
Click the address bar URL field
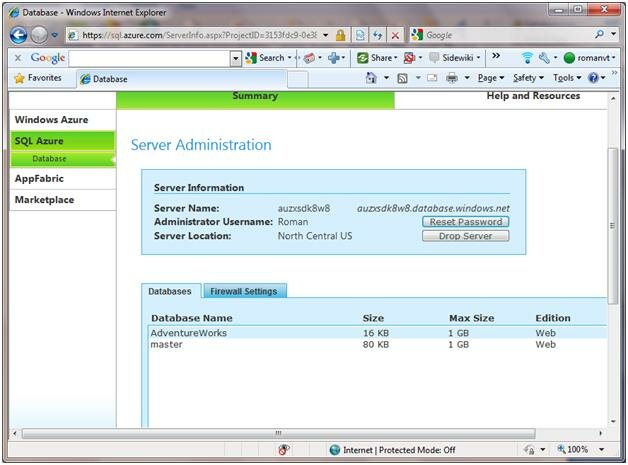[x=193, y=35]
